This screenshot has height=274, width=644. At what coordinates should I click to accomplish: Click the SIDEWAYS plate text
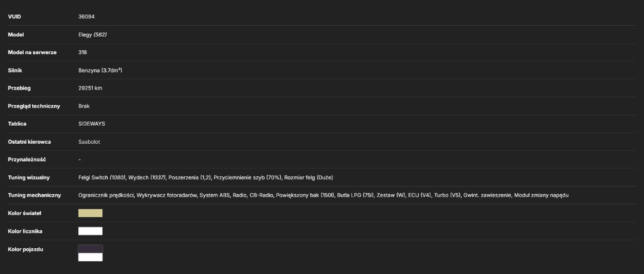coord(91,124)
